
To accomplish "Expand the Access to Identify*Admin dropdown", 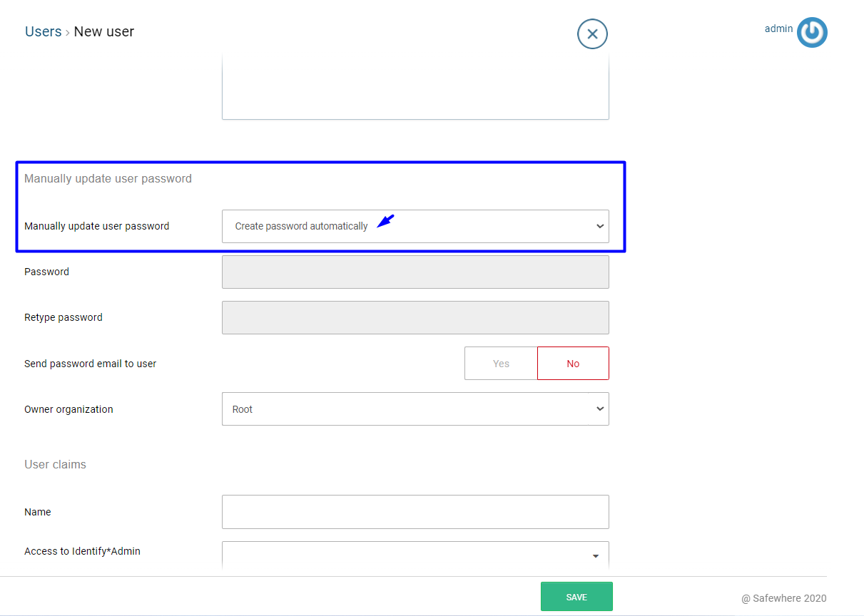I will coord(415,555).
